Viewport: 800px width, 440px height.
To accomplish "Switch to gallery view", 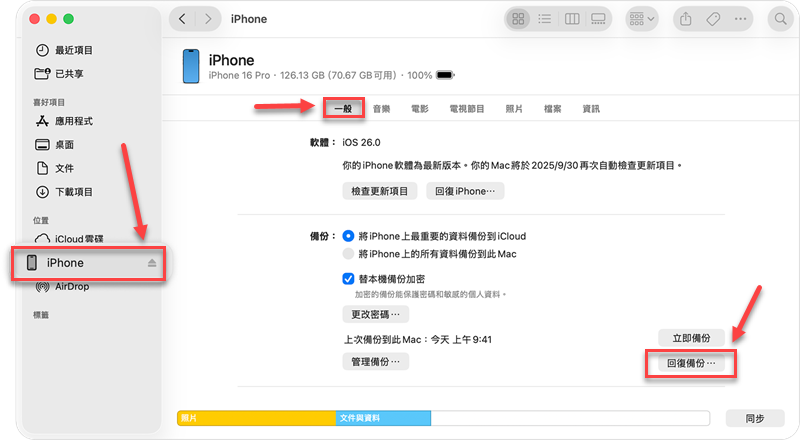I will (598, 19).
